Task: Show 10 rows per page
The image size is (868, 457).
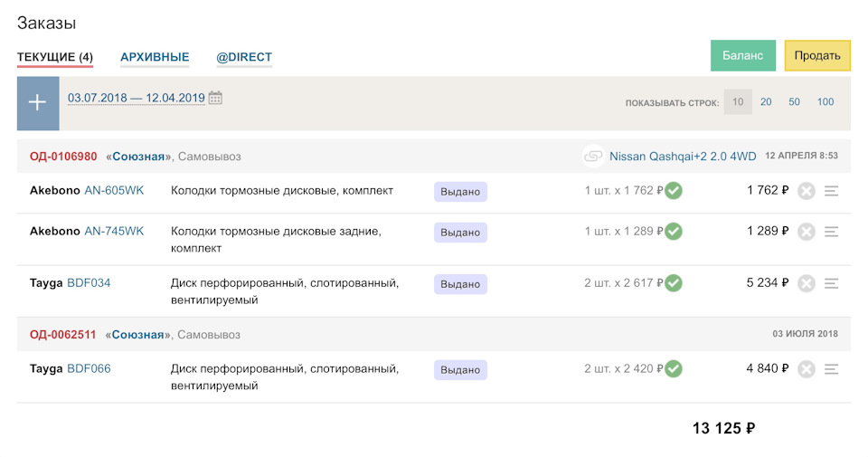Action: (738, 102)
